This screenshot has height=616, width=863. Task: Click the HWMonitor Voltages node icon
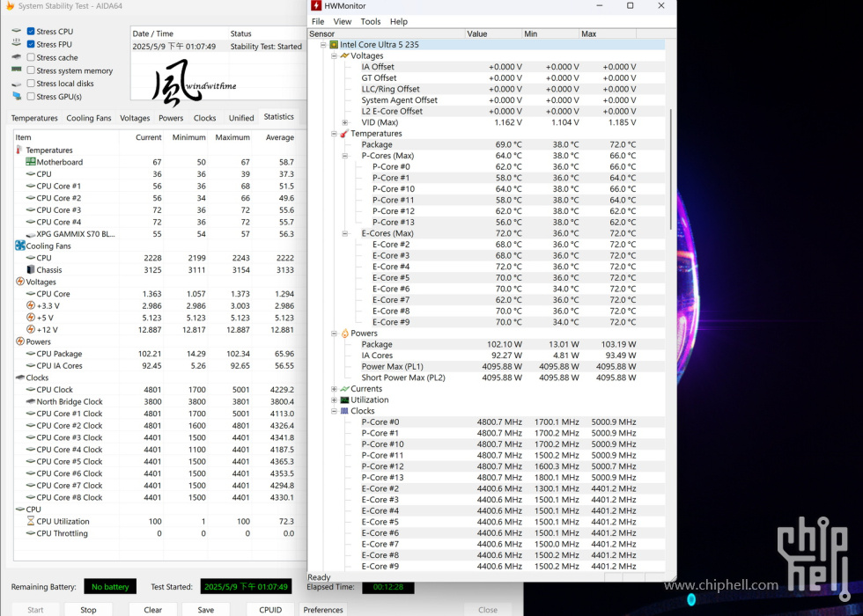point(345,55)
